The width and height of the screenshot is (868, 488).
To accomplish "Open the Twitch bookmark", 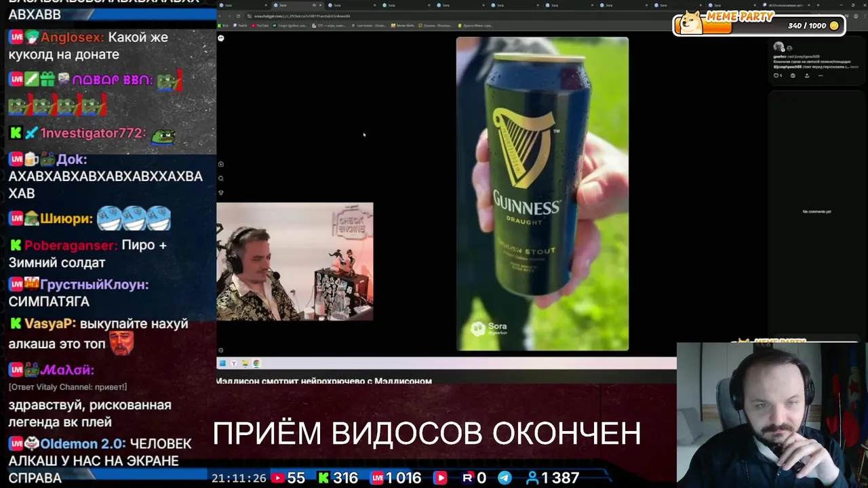I will [240, 26].
